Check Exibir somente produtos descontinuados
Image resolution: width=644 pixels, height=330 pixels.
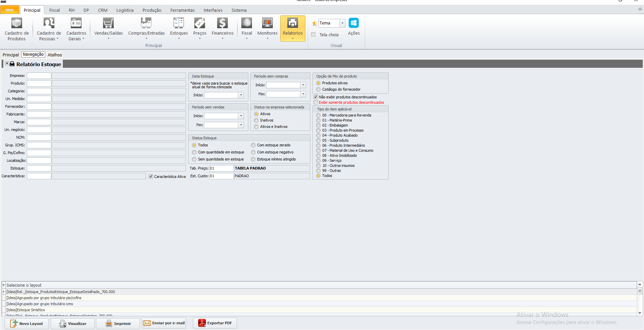pos(316,102)
